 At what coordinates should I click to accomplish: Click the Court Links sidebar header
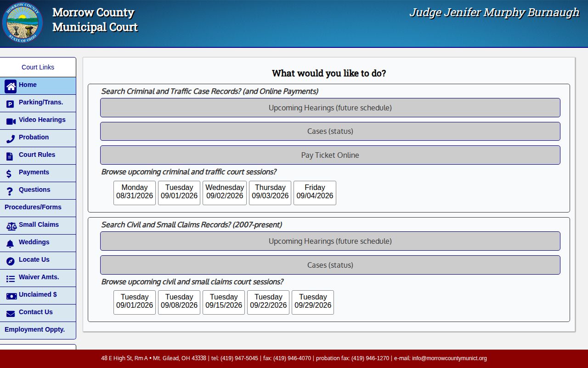click(x=38, y=67)
